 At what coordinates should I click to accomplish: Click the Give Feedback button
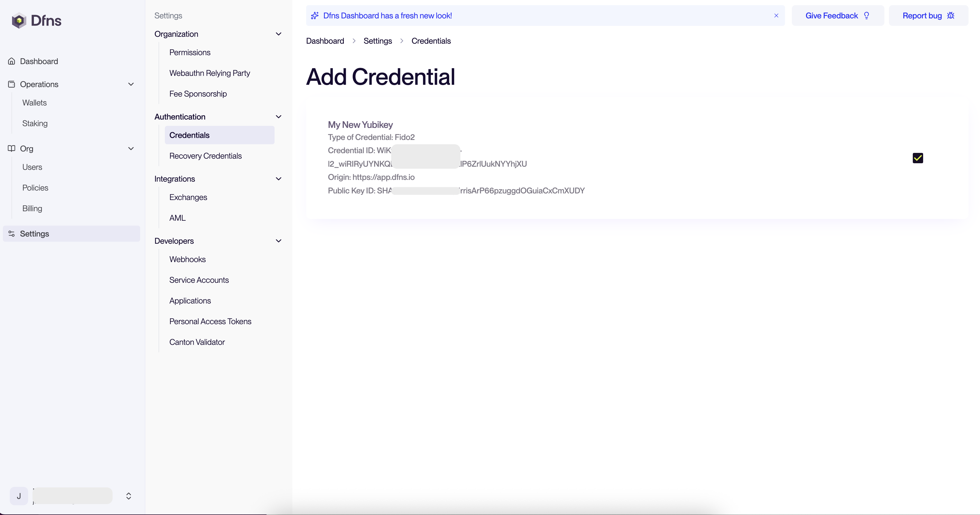[837, 16]
